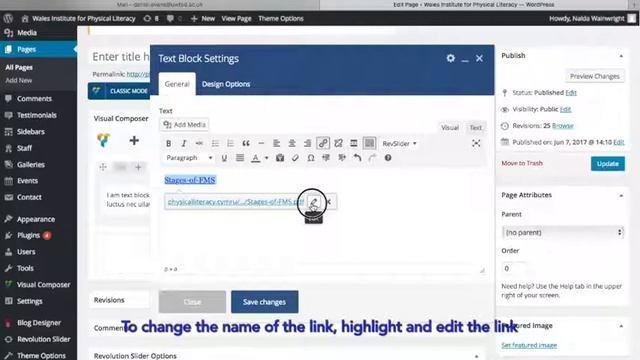Click the CLASSIC MODE button
Screen dimensions: 640x360
point(119,91)
